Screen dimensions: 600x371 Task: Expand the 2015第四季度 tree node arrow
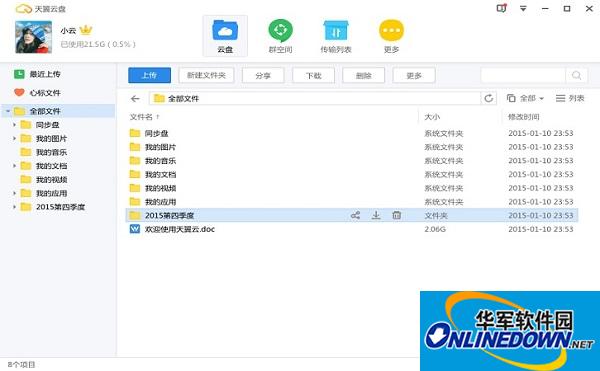click(14, 207)
